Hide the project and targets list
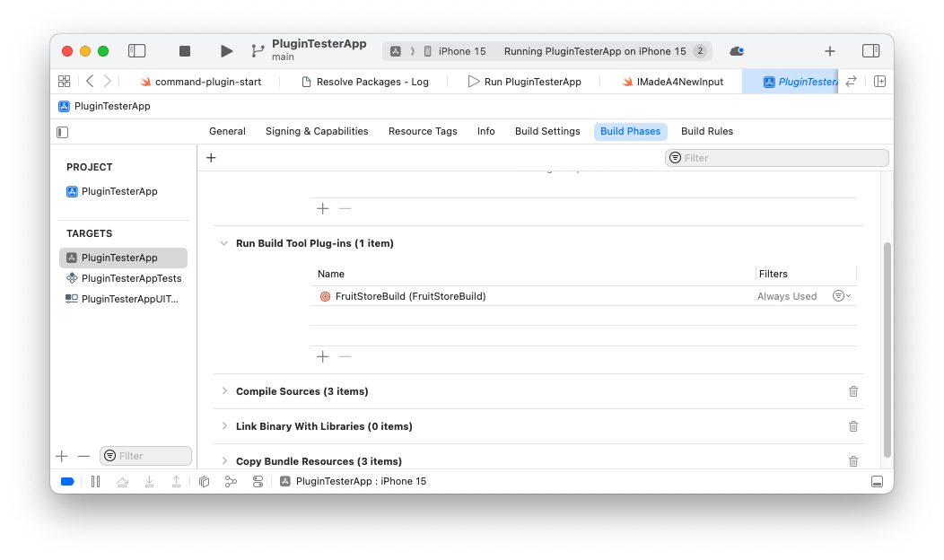Screen dimensions: 944x560 click(63, 132)
